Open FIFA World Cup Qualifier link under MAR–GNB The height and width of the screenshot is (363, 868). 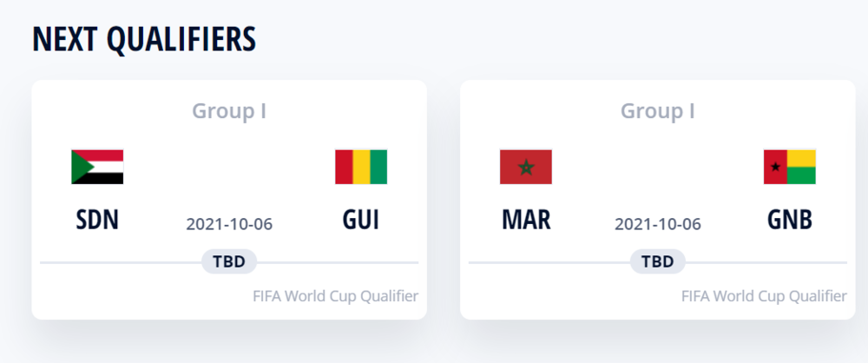coord(764,296)
